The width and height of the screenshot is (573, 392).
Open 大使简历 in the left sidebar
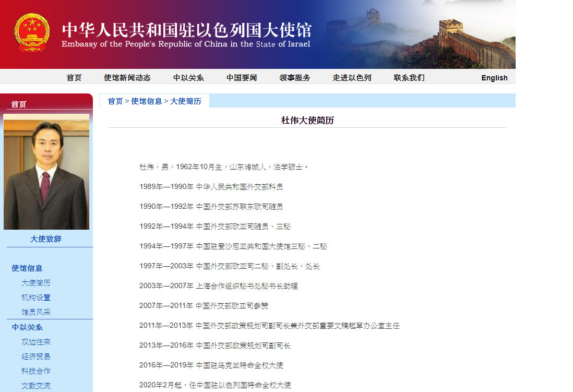[x=36, y=283]
